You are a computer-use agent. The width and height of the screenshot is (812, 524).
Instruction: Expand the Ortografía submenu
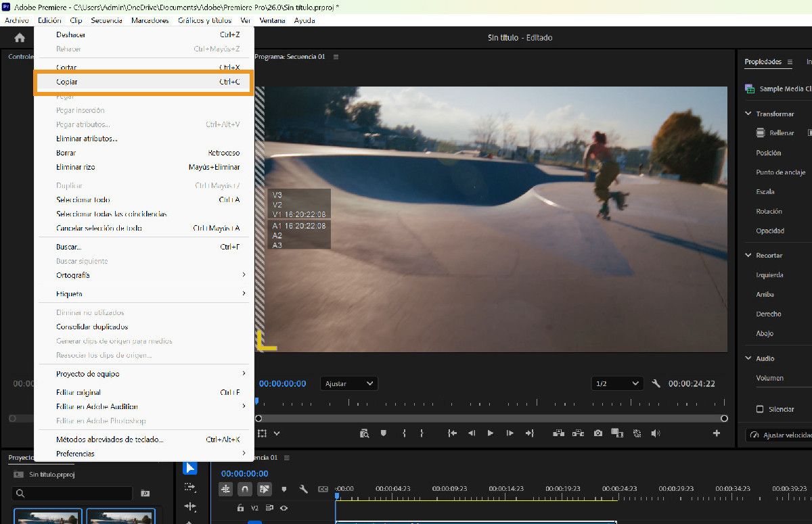[x=144, y=275]
